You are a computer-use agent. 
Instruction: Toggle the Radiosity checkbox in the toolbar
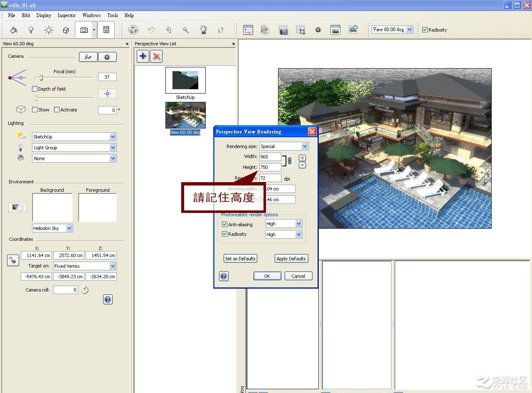425,30
